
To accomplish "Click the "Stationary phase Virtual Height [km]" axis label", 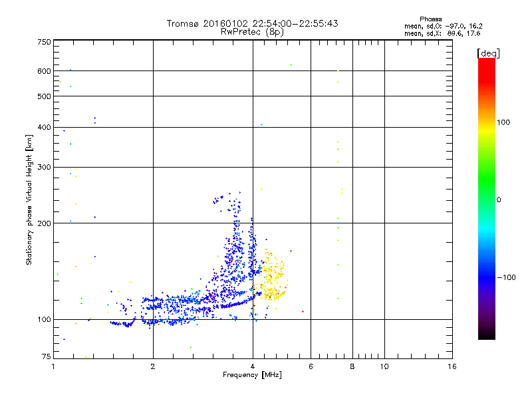I will click(29, 200).
